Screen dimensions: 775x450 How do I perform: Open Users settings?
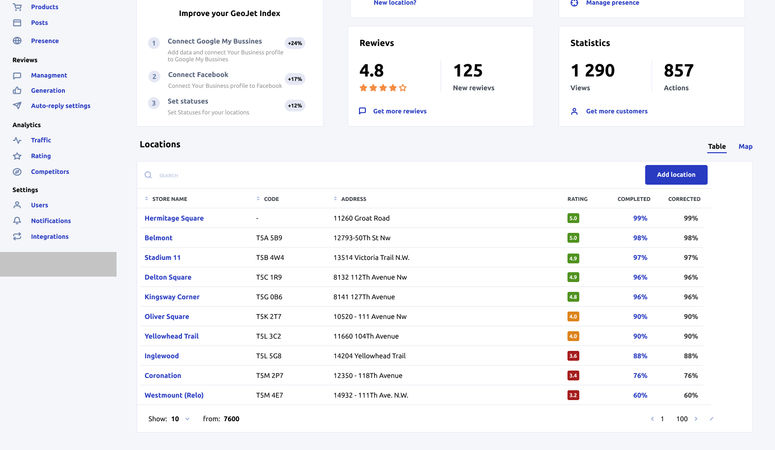(x=40, y=205)
